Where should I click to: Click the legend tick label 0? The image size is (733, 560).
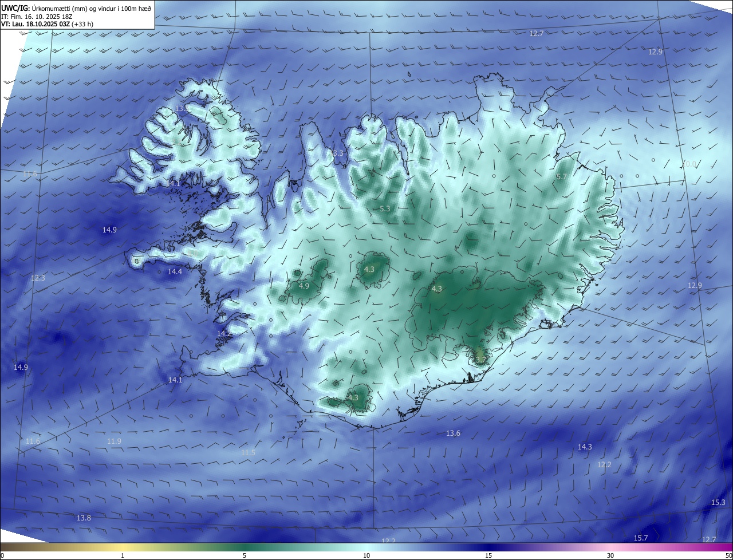[x=2, y=555]
